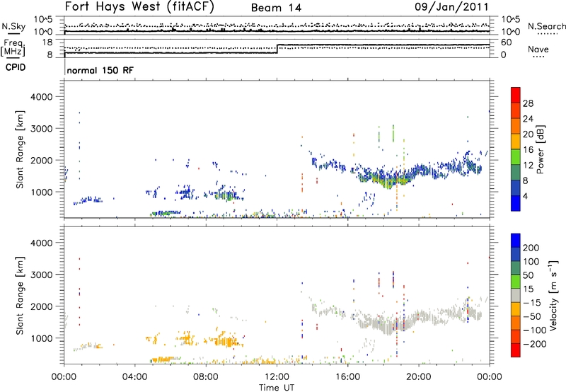This screenshot has width=566, height=392.
Task: Click the "16" Power colorbar value
Action: pos(528,150)
